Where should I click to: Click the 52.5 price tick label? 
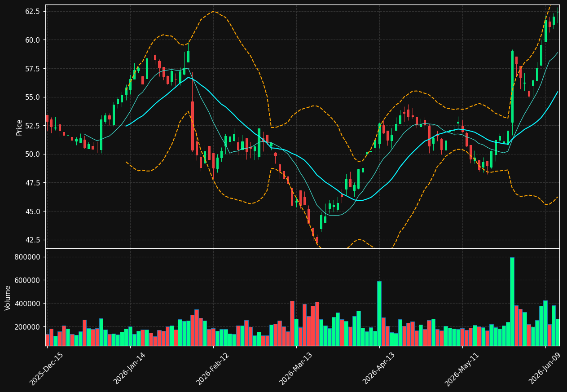point(33,126)
